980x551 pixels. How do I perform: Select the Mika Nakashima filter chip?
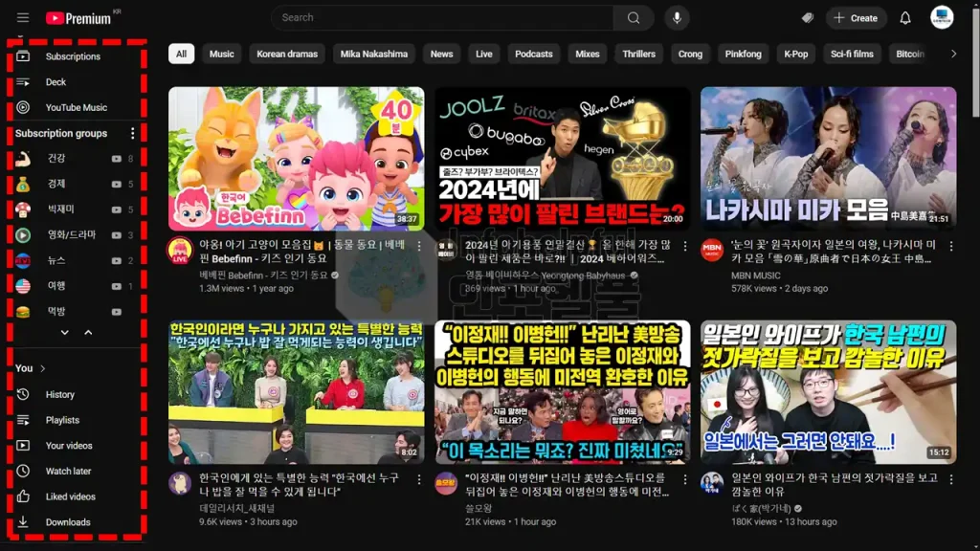[x=374, y=54]
